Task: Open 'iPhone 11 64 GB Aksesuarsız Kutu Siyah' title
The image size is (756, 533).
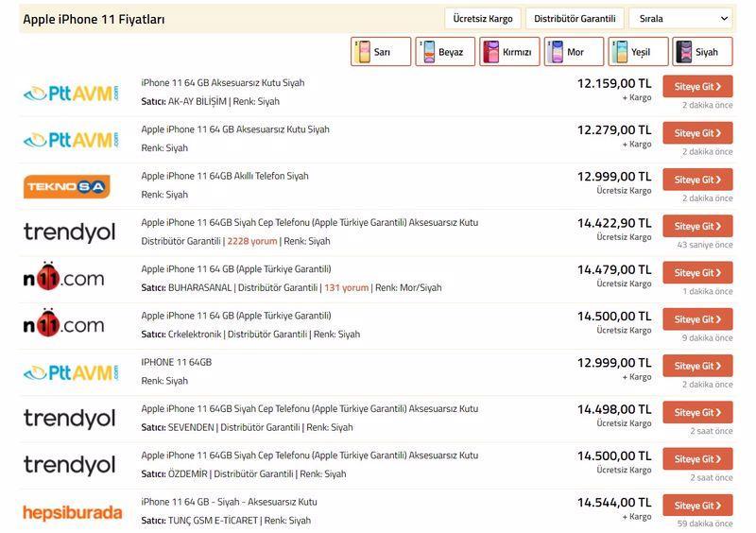Action: [223, 82]
